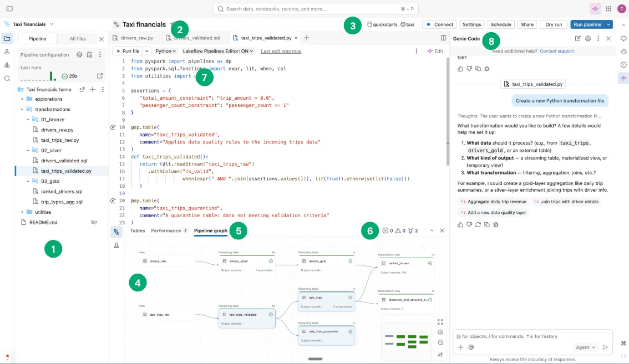Open the Experiments flask icon in left rail

7,52
